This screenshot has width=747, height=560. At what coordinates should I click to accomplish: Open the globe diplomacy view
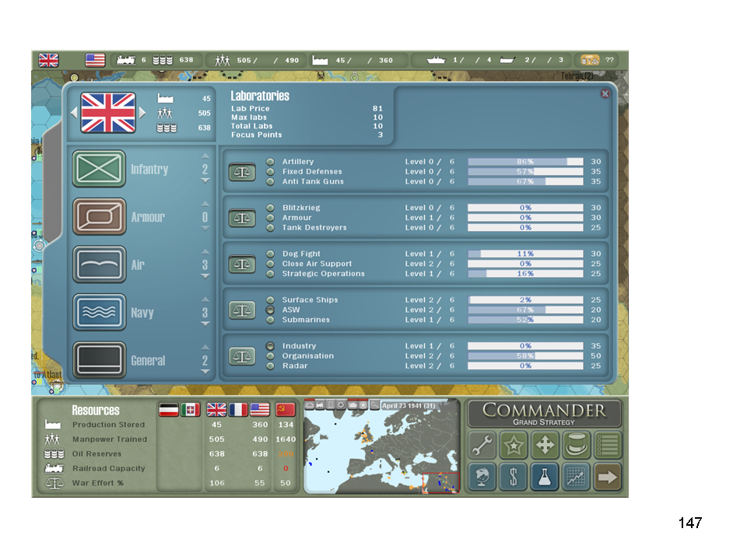coord(482,477)
